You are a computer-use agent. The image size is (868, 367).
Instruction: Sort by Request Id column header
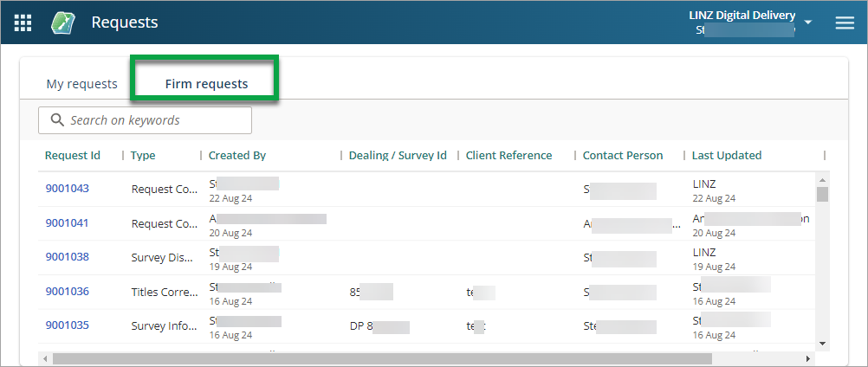click(x=73, y=156)
